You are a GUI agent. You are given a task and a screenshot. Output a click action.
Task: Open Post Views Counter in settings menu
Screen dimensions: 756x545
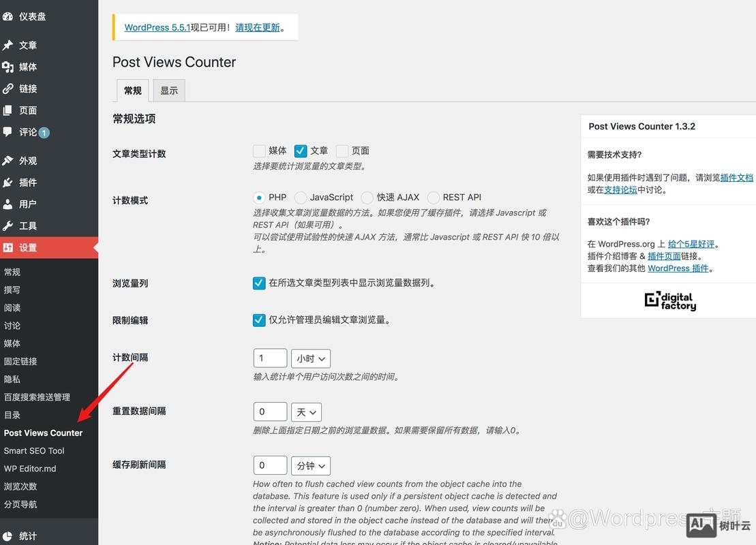tap(44, 433)
